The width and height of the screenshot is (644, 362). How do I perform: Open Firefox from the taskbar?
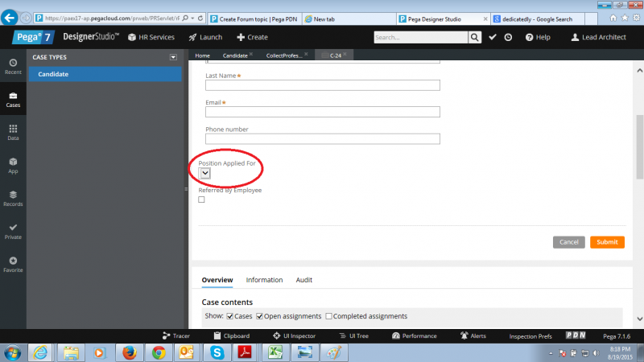point(129,352)
